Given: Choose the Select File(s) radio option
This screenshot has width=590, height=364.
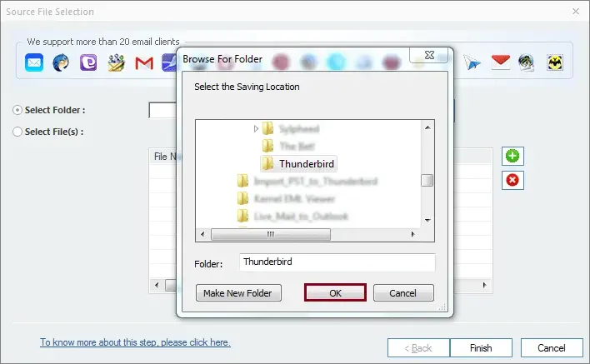Looking at the screenshot, I should coord(17,132).
